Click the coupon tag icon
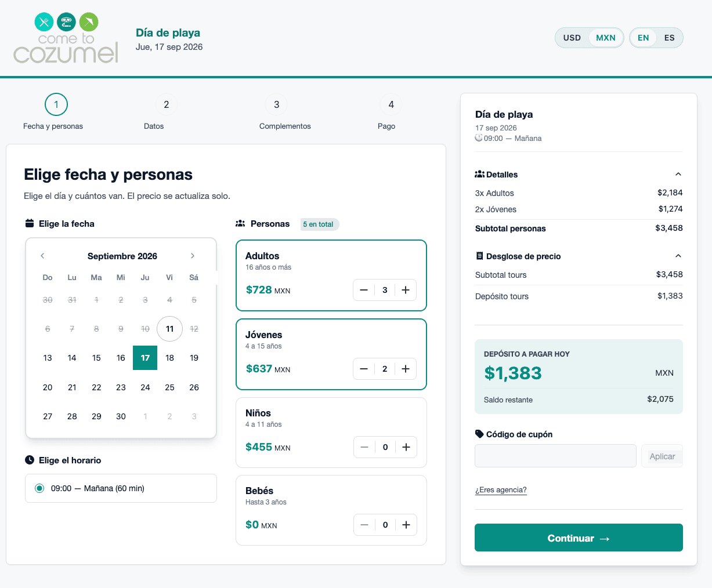The width and height of the screenshot is (712, 588). (479, 434)
